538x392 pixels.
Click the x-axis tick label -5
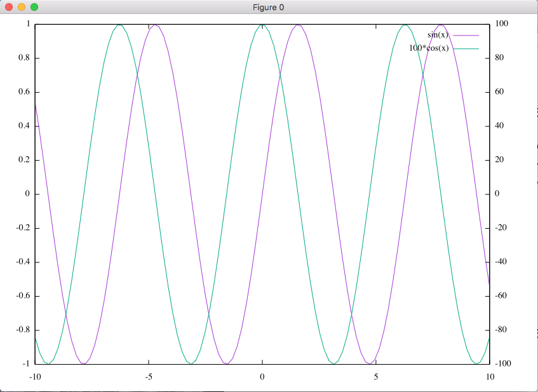click(x=149, y=376)
